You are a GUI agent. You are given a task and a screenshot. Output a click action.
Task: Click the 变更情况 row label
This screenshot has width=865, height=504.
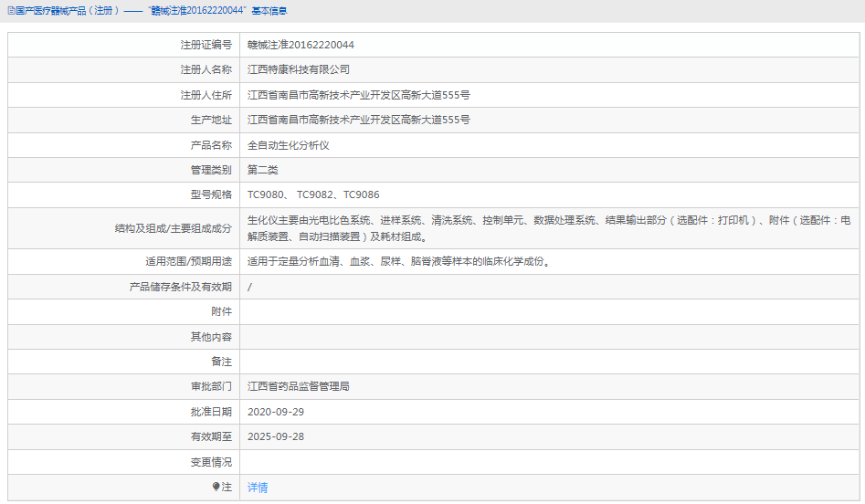click(211, 462)
